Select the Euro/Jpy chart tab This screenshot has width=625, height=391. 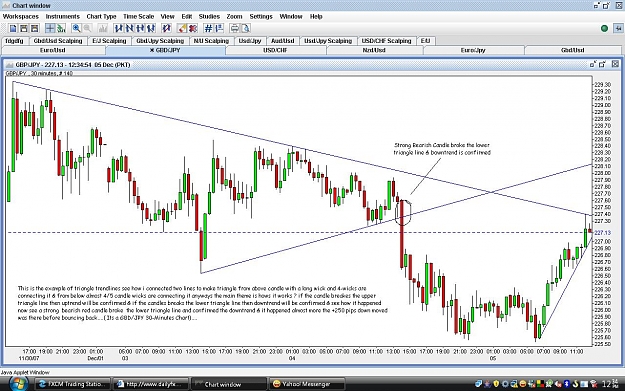[x=473, y=50]
